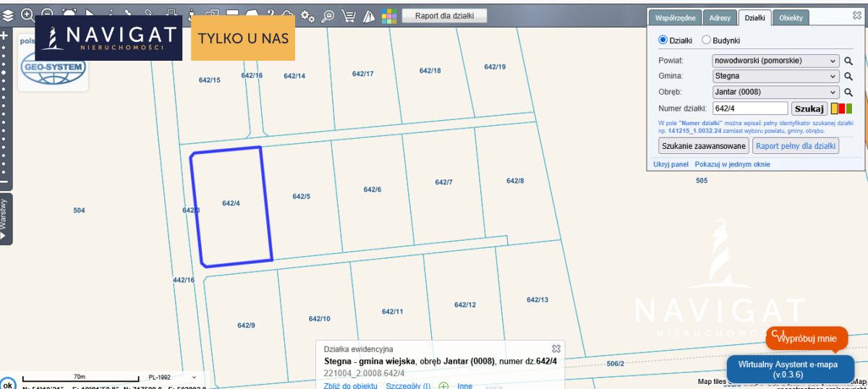The height and width of the screenshot is (389, 868).
Task: Click the search magnifier next to Powiat
Action: (848, 61)
